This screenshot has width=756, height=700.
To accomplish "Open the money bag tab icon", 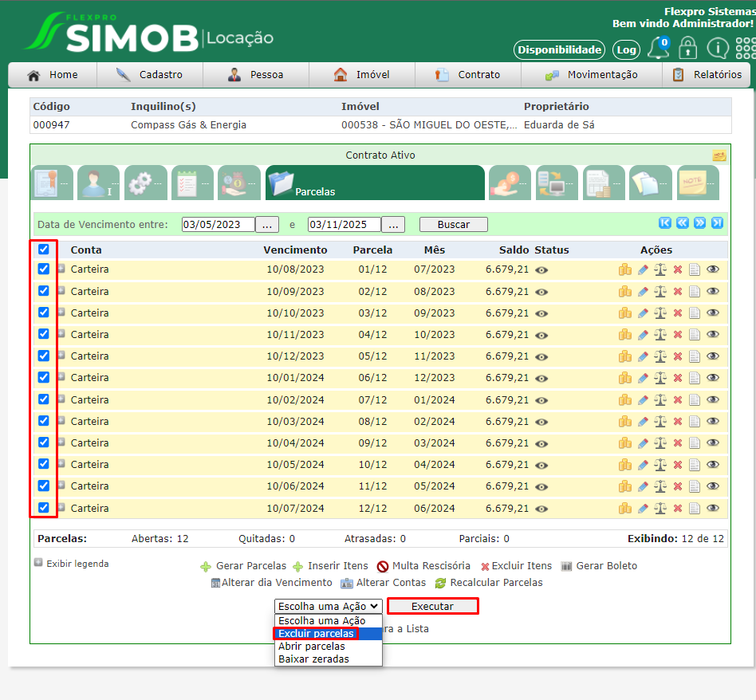I will point(238,183).
